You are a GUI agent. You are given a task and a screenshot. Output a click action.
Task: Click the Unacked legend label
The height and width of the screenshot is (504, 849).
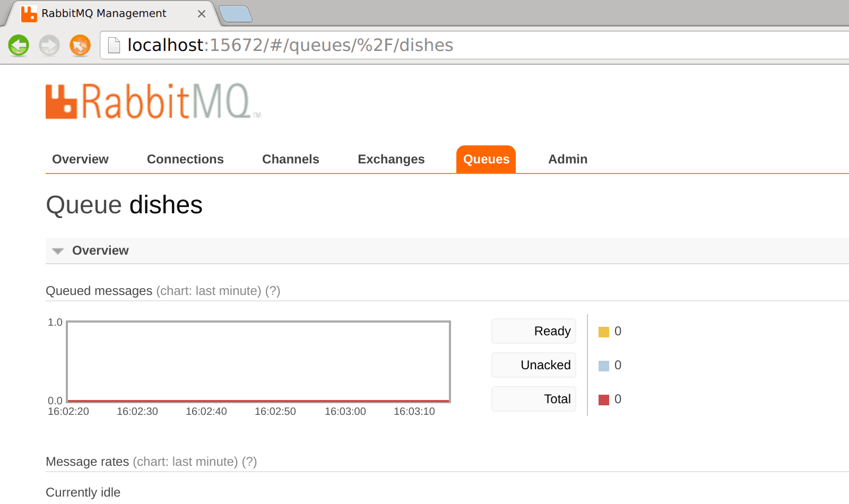pyautogui.click(x=534, y=365)
